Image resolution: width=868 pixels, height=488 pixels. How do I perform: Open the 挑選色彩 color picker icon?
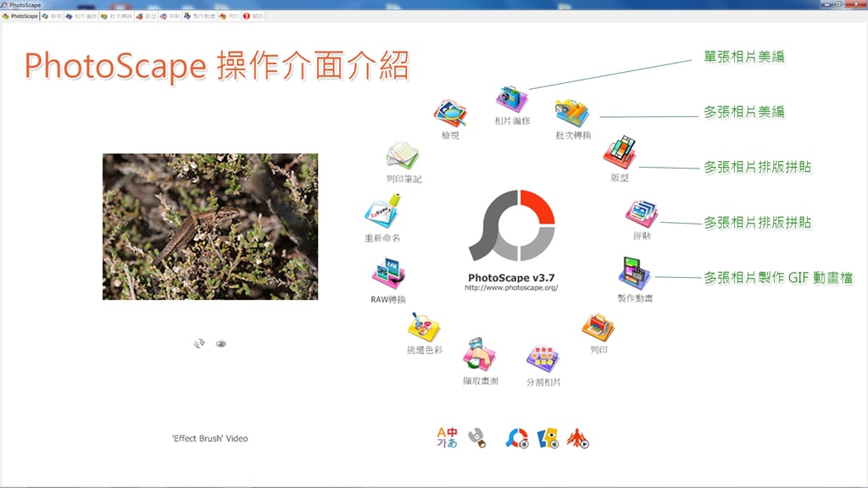(x=424, y=328)
